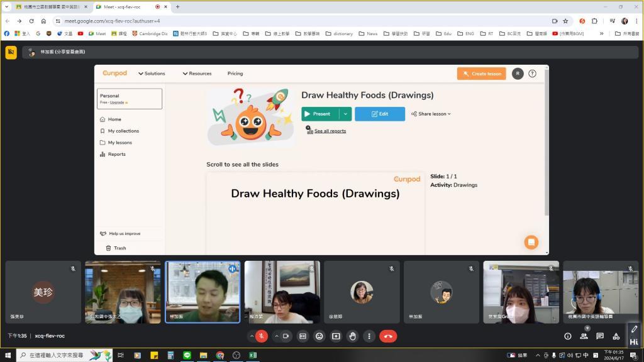644x362 pixels.
Task: Expand camera video settings arrow
Action: [x=276, y=336]
